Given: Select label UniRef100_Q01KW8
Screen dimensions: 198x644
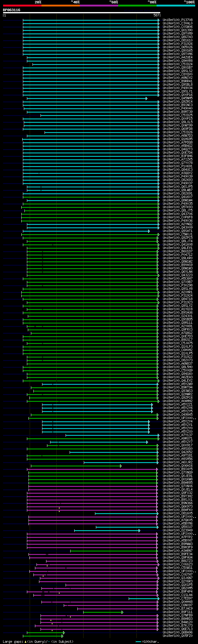Looking at the screenshot, I should tap(178, 479).
